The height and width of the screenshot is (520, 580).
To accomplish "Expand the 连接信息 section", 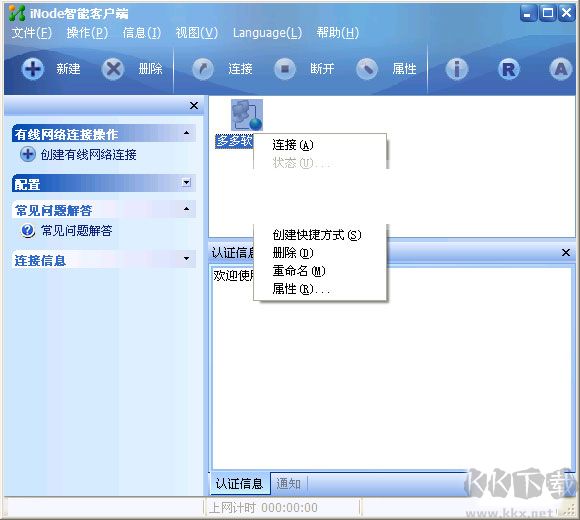I will click(187, 258).
